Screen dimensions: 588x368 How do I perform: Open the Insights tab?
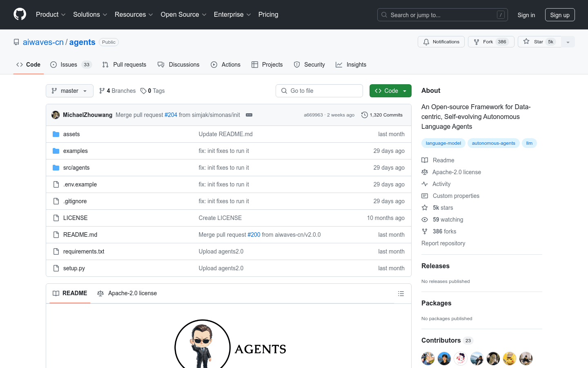point(351,65)
